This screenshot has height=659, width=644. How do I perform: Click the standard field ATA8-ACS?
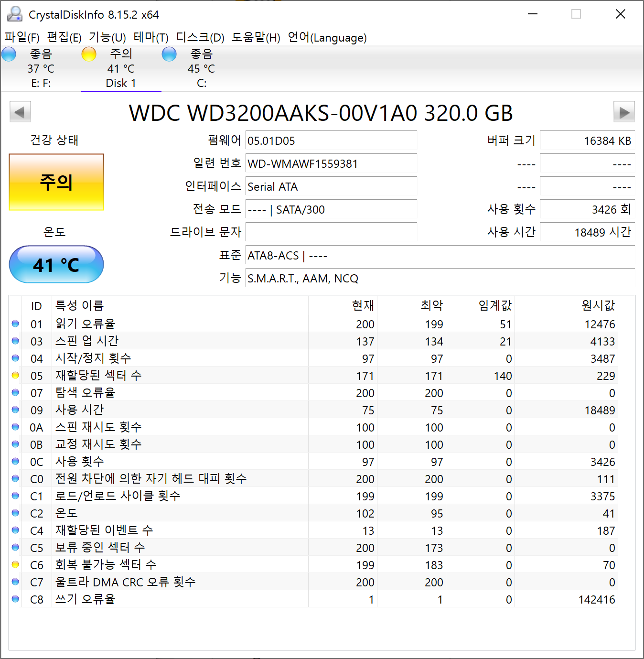(x=440, y=255)
